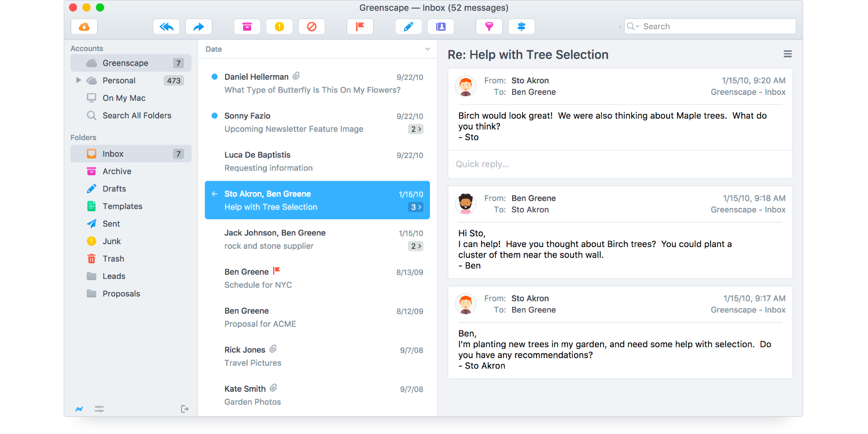Compose a new message with the blue pencil icon
The width and height of the screenshot is (868, 434).
[x=408, y=27]
